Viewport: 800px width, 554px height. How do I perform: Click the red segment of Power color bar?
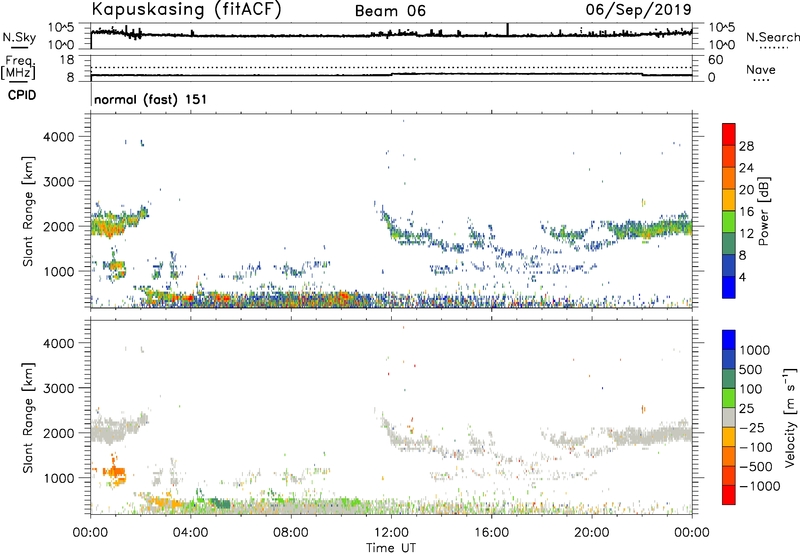(729, 134)
